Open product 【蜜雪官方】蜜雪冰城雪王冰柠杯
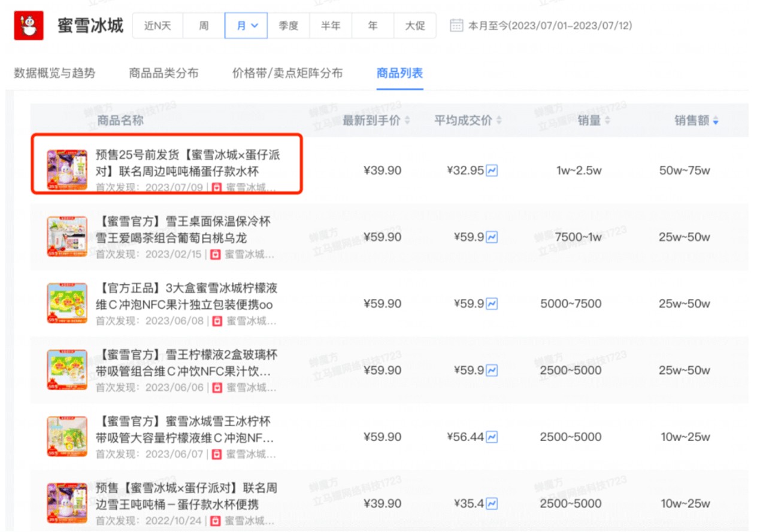Screen dimensions: 760x532 click(x=185, y=429)
